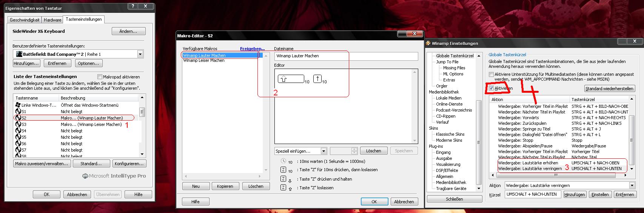Open Lokale Medien in Winamp tree
Viewport: 644px width, 213px height.
coord(448,98)
